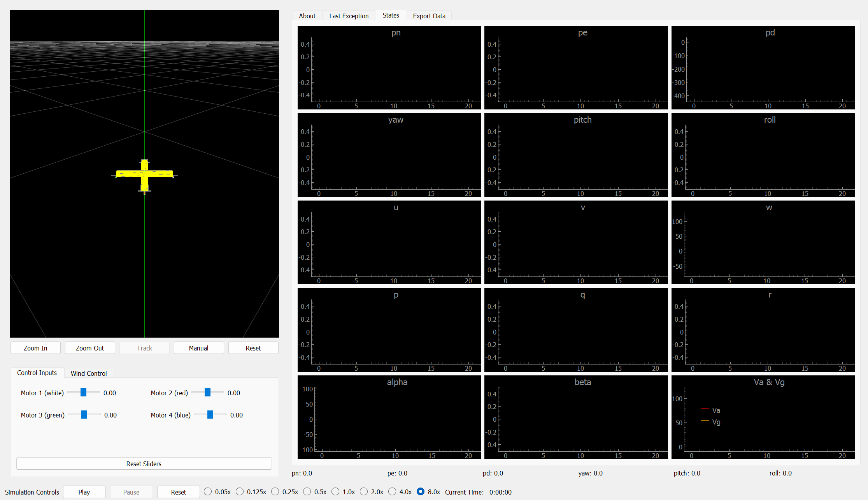
Task: Click the Motor 1 (white) slider handle
Action: tap(83, 393)
